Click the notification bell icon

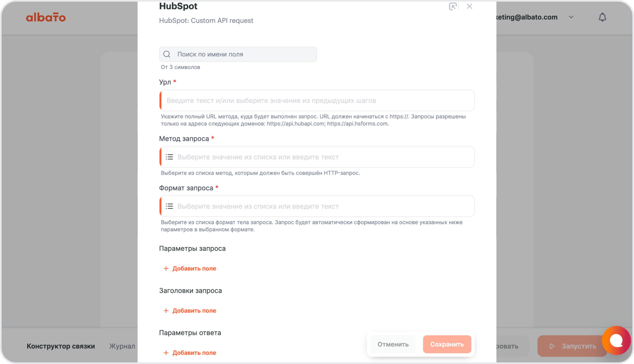[602, 17]
